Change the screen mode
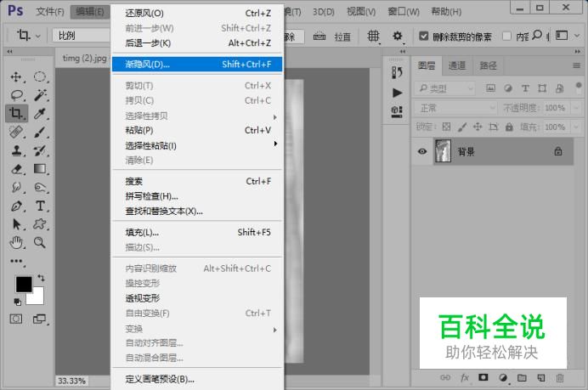Image resolution: width=588 pixels, height=390 pixels. 39,319
